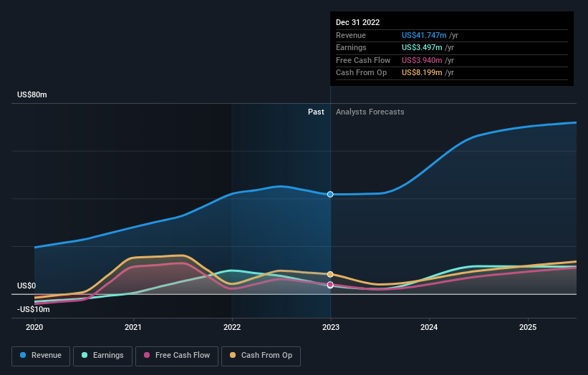
Task: Click the Analysts Forecasts label
Action: click(x=370, y=112)
